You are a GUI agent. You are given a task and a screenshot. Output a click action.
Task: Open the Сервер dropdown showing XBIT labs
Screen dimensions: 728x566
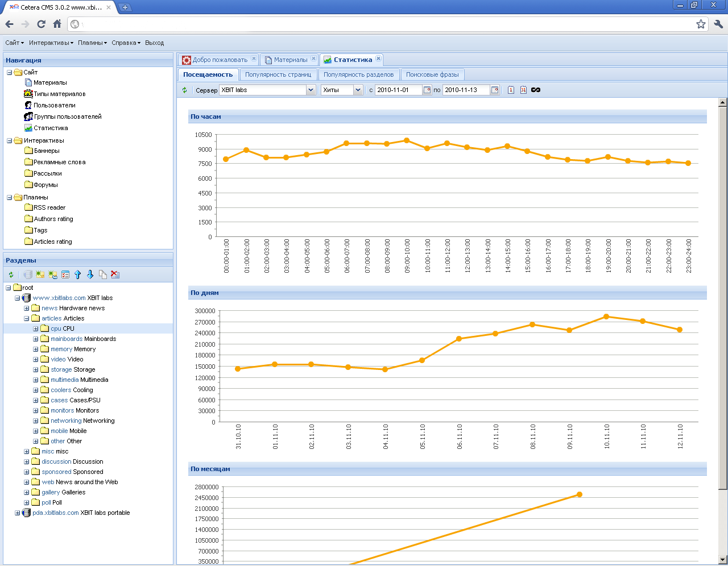coord(311,90)
